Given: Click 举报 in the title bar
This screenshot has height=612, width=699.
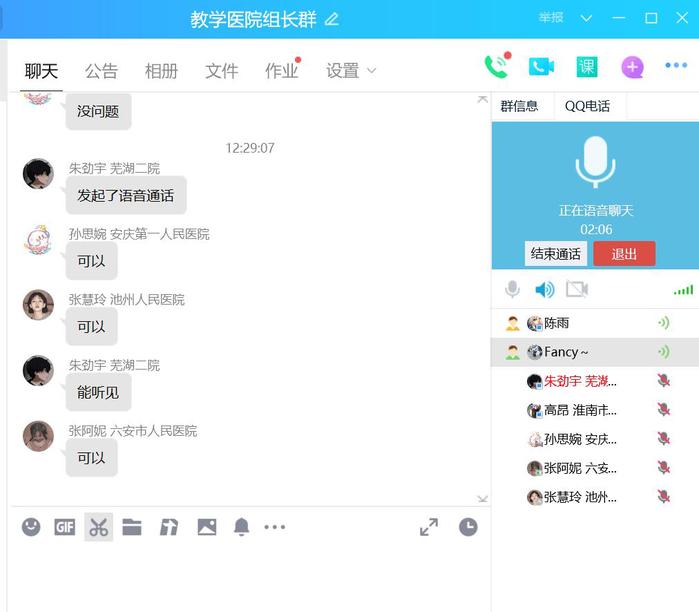Looking at the screenshot, I should 551,17.
